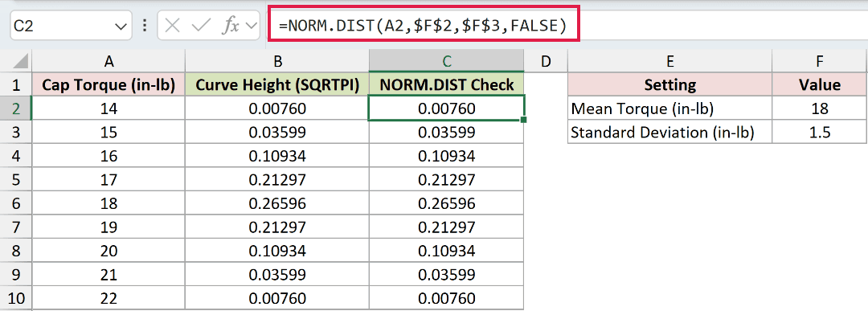Click cell B5 showing 0.21297
The image size is (868, 311).
pyautogui.click(x=277, y=179)
